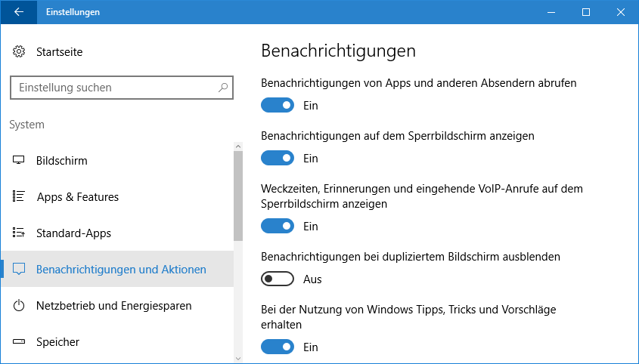Image resolution: width=639 pixels, height=364 pixels.
Task: Enable hiding notifications on duplicated screen
Action: [x=277, y=279]
